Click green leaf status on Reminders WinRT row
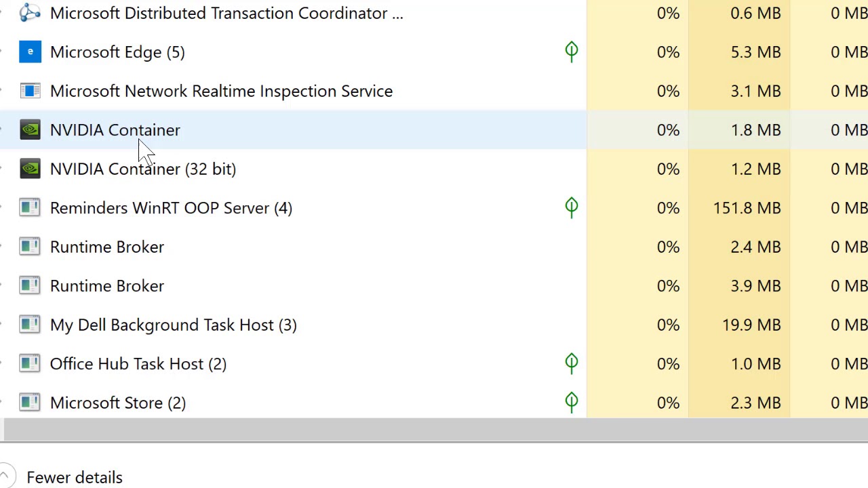 572,207
